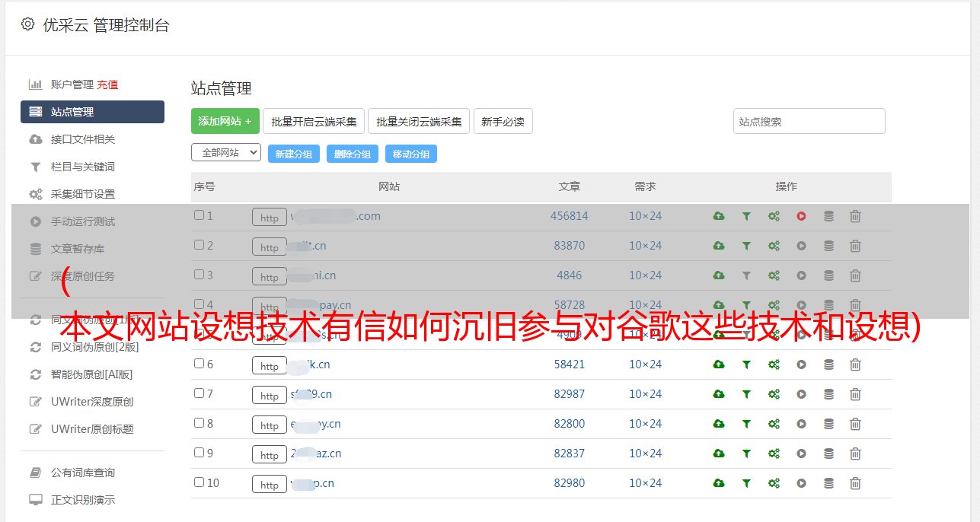Open the database icon in row 7
The width and height of the screenshot is (980, 522).
pyautogui.click(x=828, y=394)
